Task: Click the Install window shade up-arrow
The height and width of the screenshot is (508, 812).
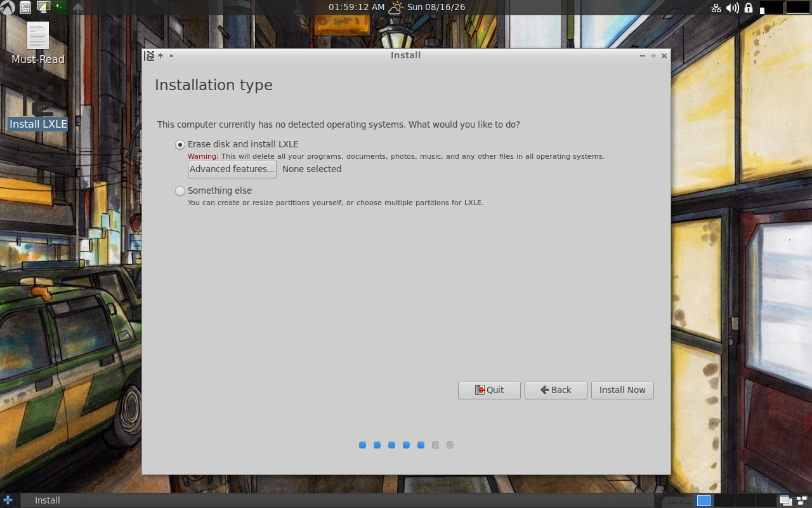Action: (160, 56)
